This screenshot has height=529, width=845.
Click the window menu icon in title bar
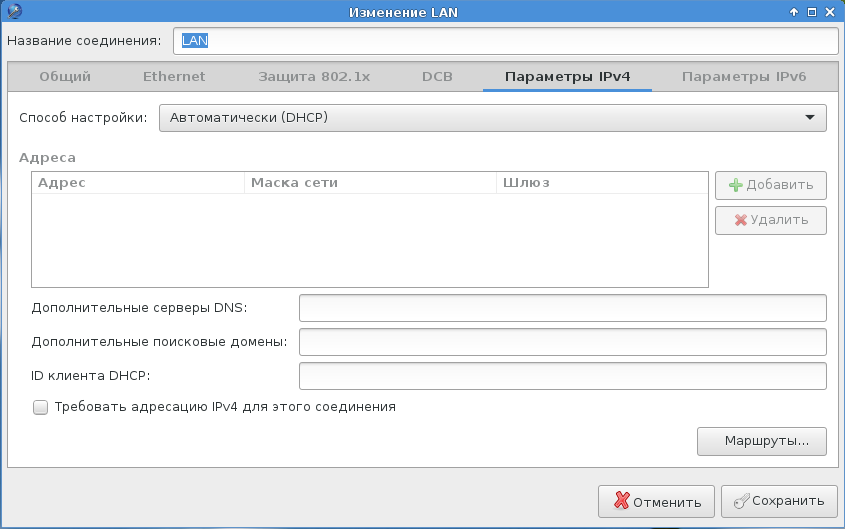pos(11,11)
